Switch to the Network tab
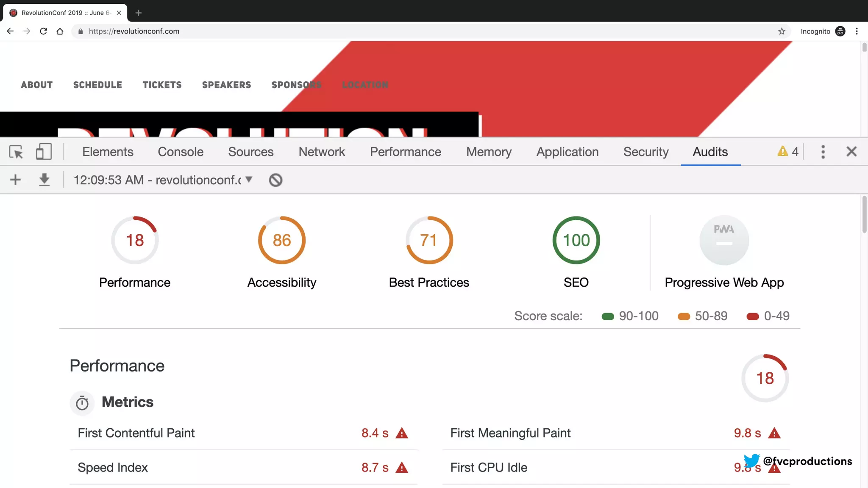Screen dimensions: 868x488 pyautogui.click(x=321, y=152)
